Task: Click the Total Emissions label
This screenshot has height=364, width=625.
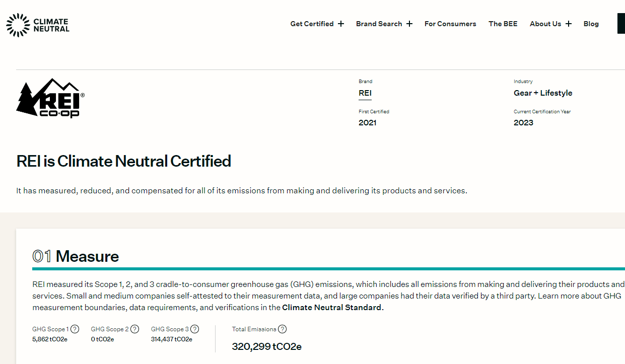Action: tap(254, 329)
